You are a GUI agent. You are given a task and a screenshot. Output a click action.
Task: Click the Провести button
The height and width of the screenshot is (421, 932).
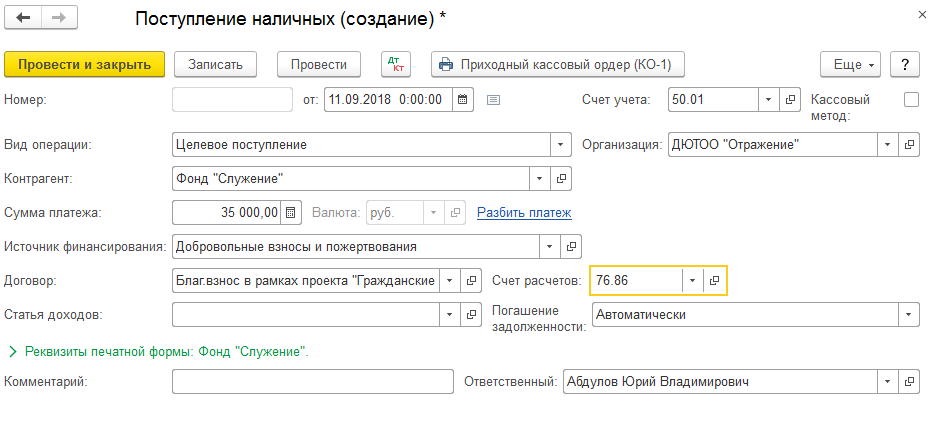click(x=319, y=64)
